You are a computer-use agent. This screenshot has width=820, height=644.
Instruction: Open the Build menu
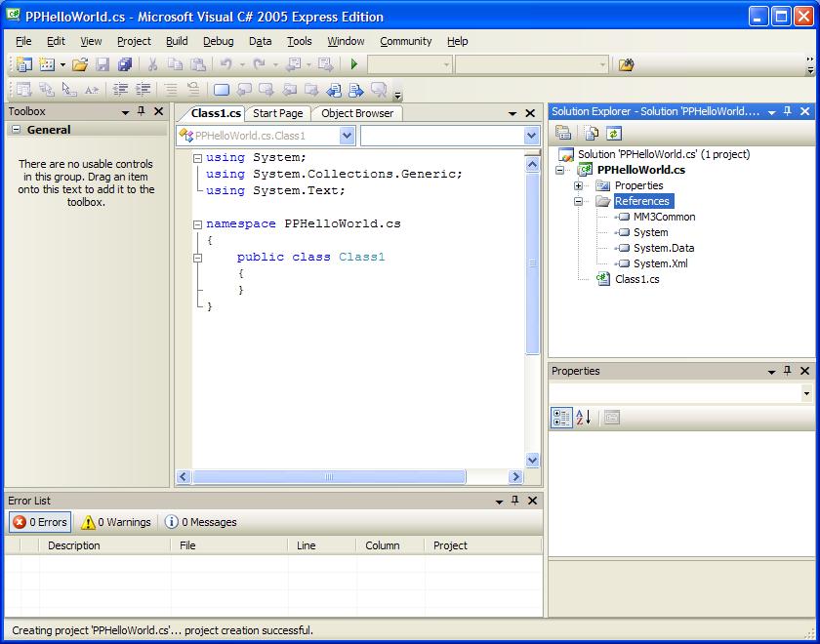click(177, 41)
